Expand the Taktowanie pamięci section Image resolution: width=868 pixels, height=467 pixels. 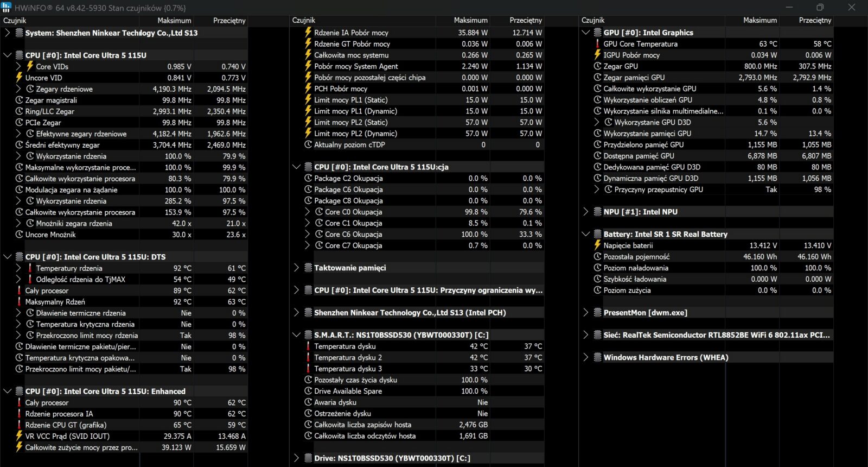click(x=296, y=268)
